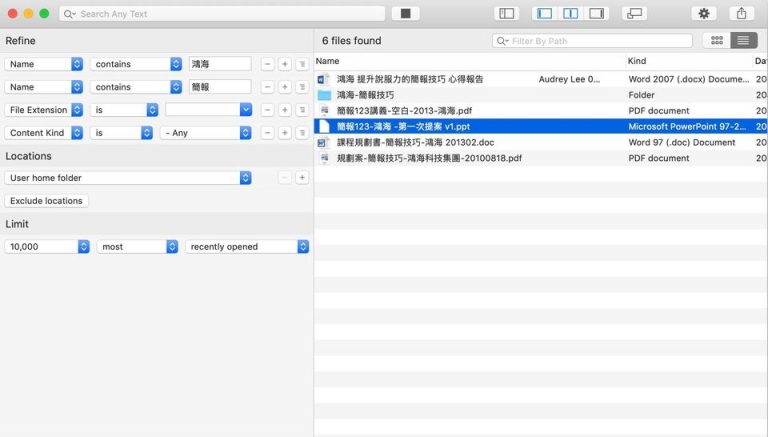Sort results by Name column header
Screen dimensions: 768x437
328,61
